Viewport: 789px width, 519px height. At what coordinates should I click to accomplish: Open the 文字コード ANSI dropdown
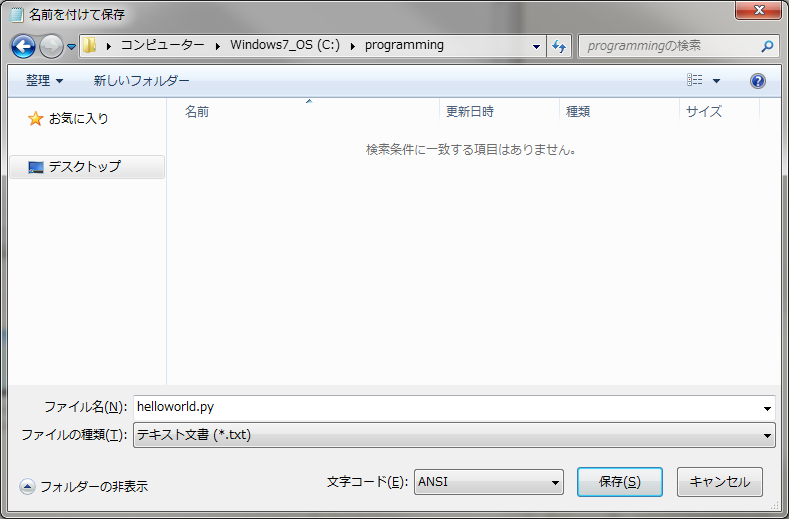tap(489, 482)
